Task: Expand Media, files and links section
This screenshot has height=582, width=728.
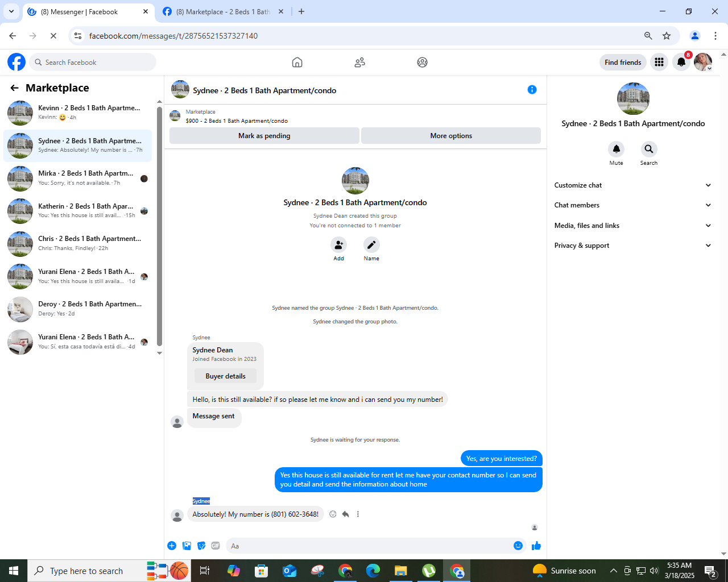Action: (633, 226)
